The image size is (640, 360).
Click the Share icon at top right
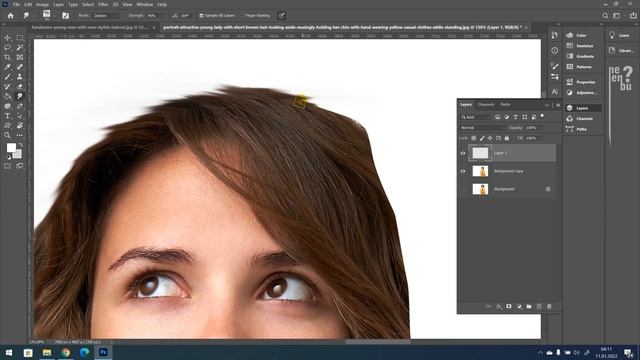633,16
